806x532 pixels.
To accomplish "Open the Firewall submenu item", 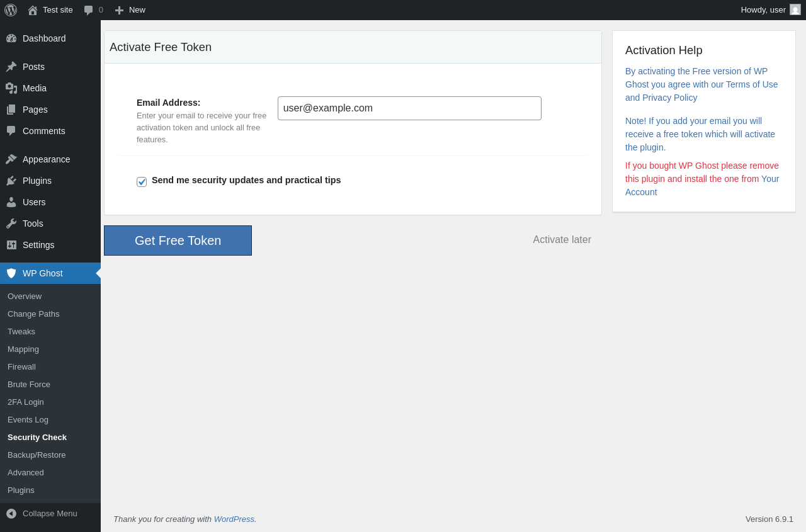I will tap(21, 366).
